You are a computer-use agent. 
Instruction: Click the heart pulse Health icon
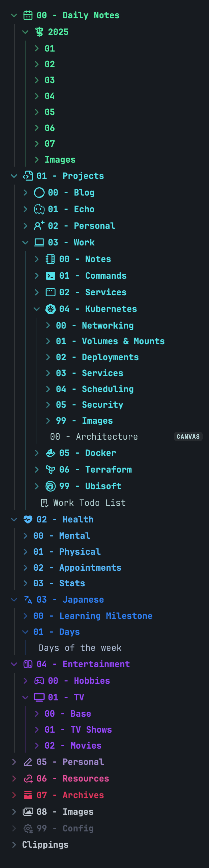coord(28,519)
